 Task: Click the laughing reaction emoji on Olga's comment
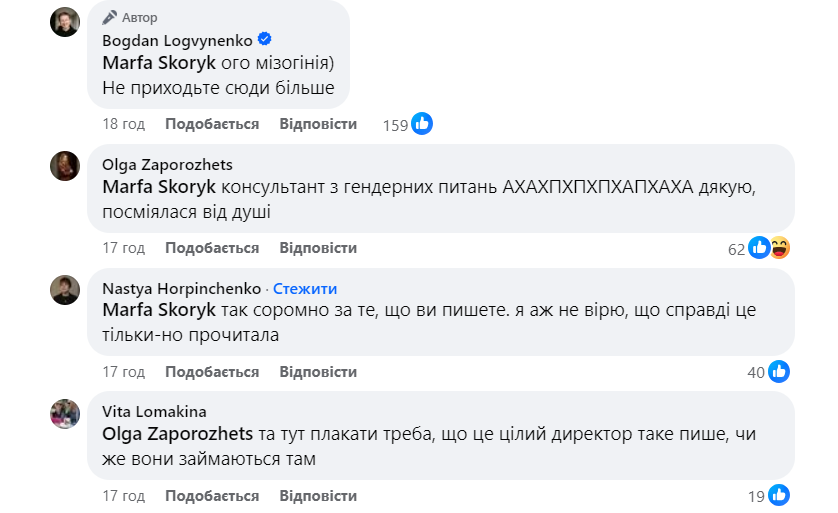tap(780, 248)
